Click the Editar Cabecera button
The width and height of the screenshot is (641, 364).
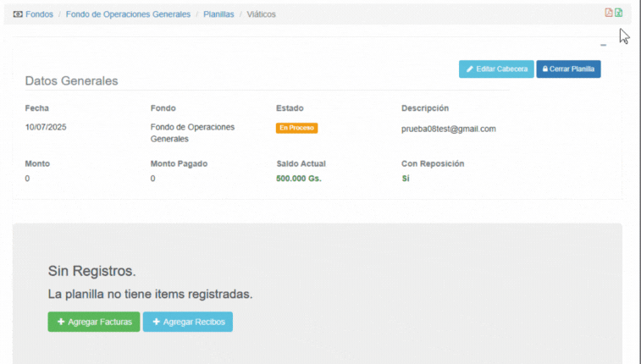[496, 69]
